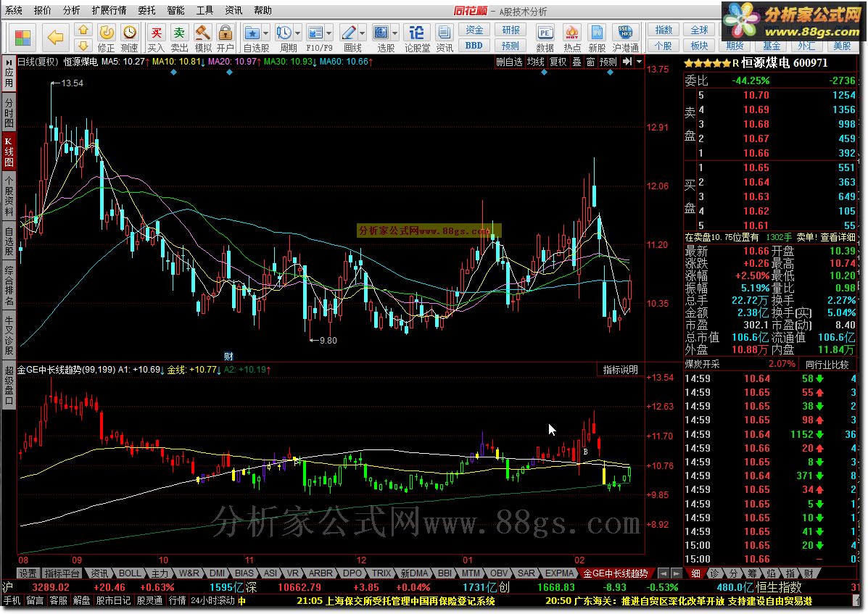The height and width of the screenshot is (614, 868).
Task: Go back with the yellow left arrow
Action: coord(55,38)
